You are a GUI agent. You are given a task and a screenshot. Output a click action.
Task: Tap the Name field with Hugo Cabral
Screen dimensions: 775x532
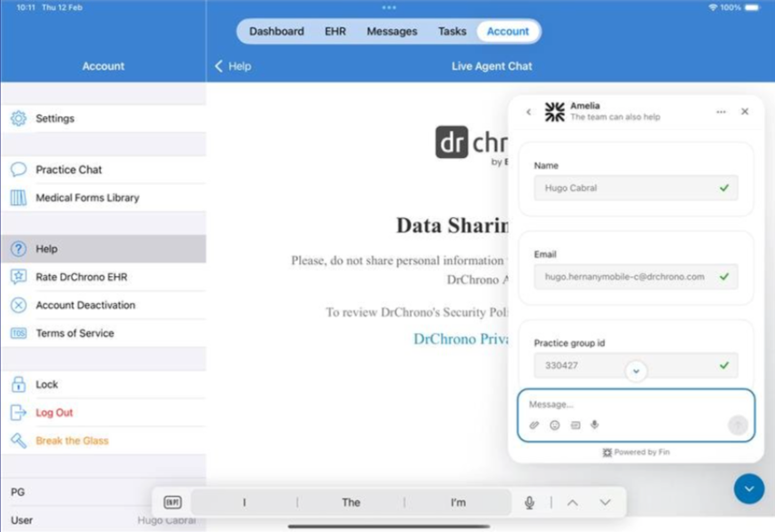click(636, 188)
